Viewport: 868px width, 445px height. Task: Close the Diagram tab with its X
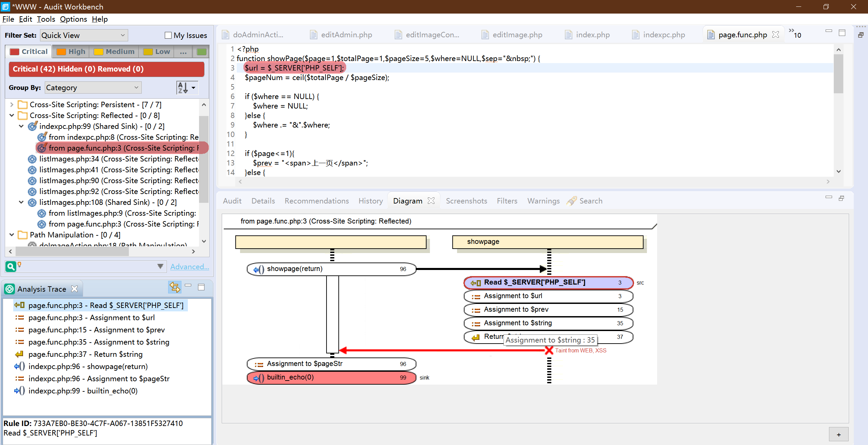click(431, 201)
